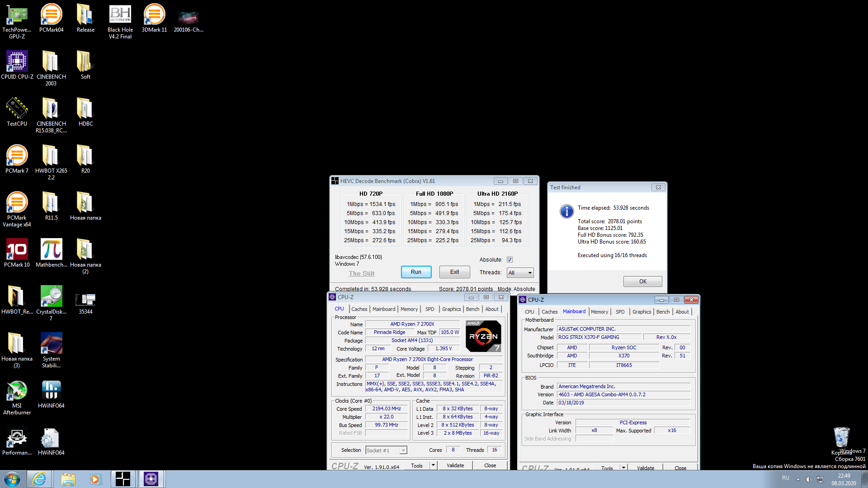Viewport: 868px width, 488px height.
Task: Switch to Caches tab in left CPU-Z
Action: click(x=359, y=309)
